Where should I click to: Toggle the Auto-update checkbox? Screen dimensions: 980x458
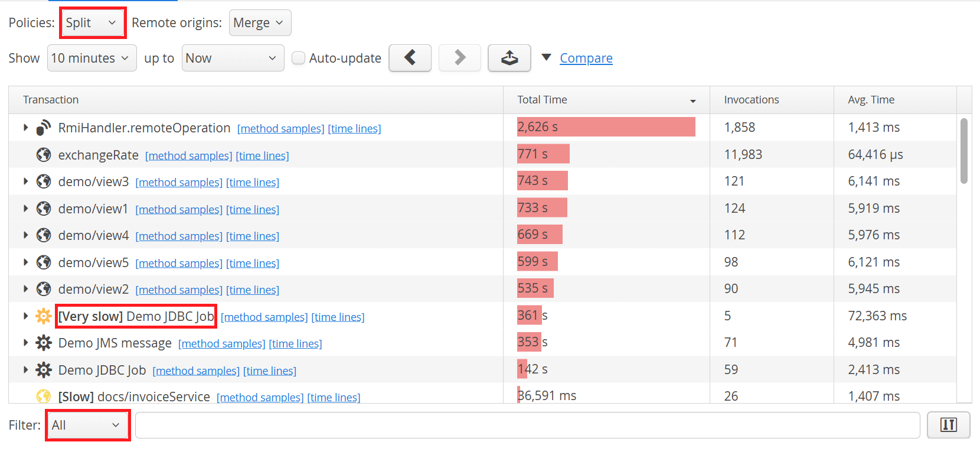point(299,58)
